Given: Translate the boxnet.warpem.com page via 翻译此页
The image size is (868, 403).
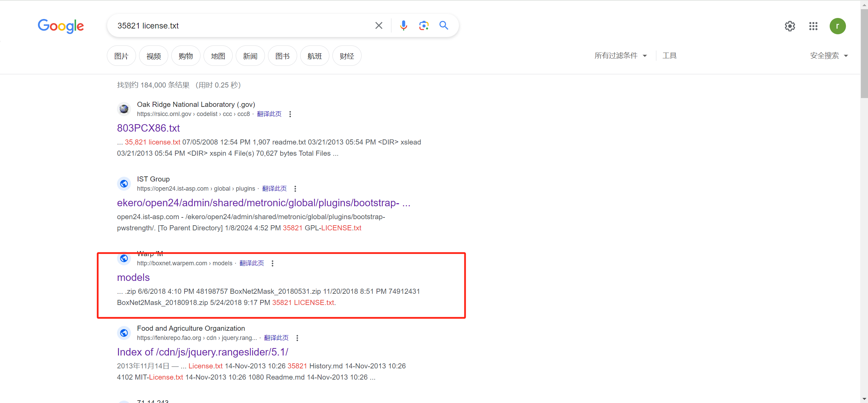Looking at the screenshot, I should coord(252,263).
